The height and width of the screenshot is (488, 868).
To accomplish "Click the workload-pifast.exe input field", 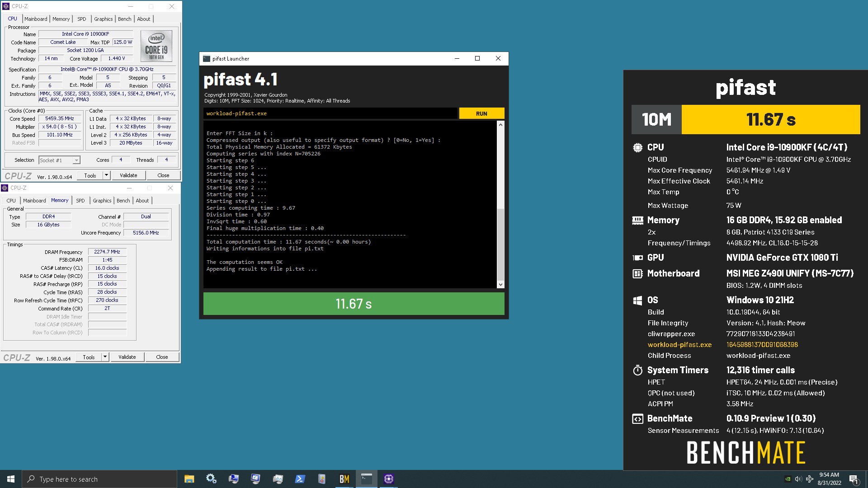I will click(x=330, y=113).
